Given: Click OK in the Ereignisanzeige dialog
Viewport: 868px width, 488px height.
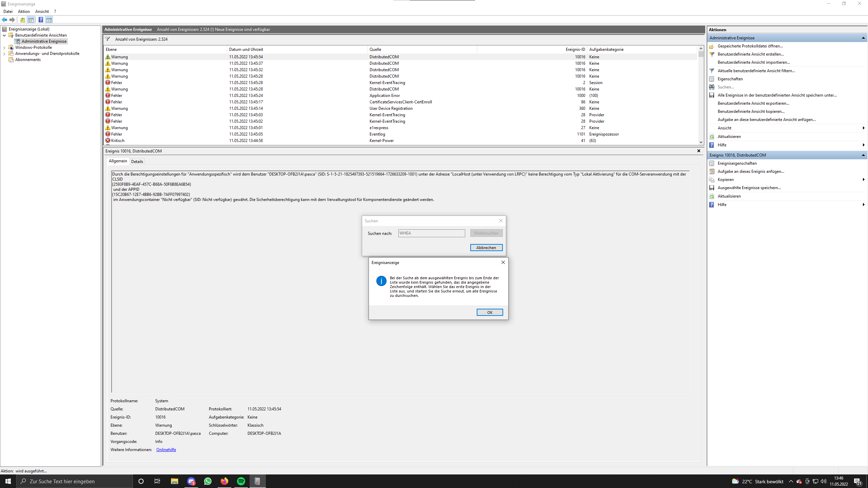Looking at the screenshot, I should click(490, 312).
